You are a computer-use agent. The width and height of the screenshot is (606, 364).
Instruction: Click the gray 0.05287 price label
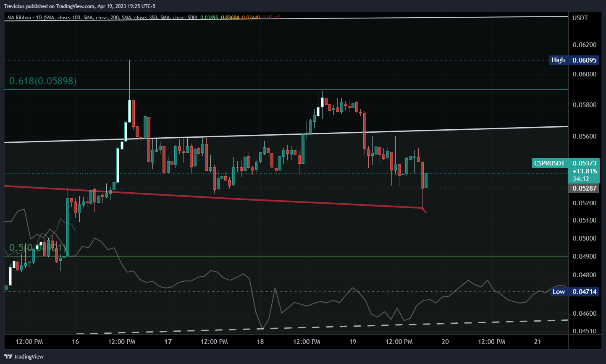(x=584, y=188)
